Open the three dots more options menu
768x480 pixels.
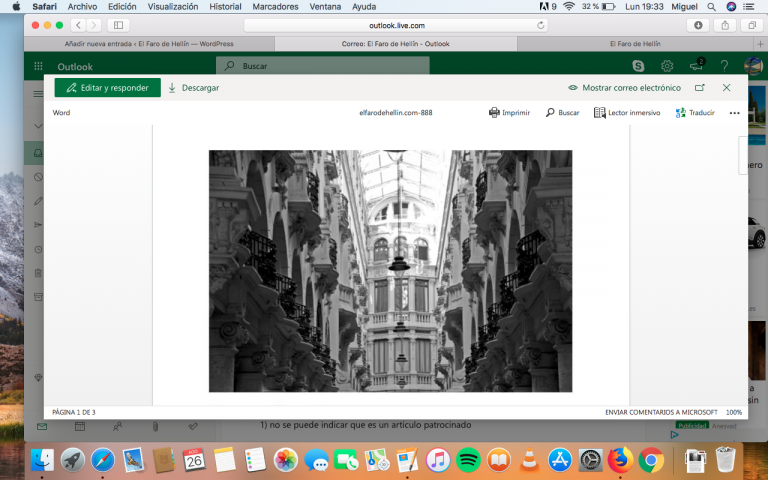coord(734,113)
